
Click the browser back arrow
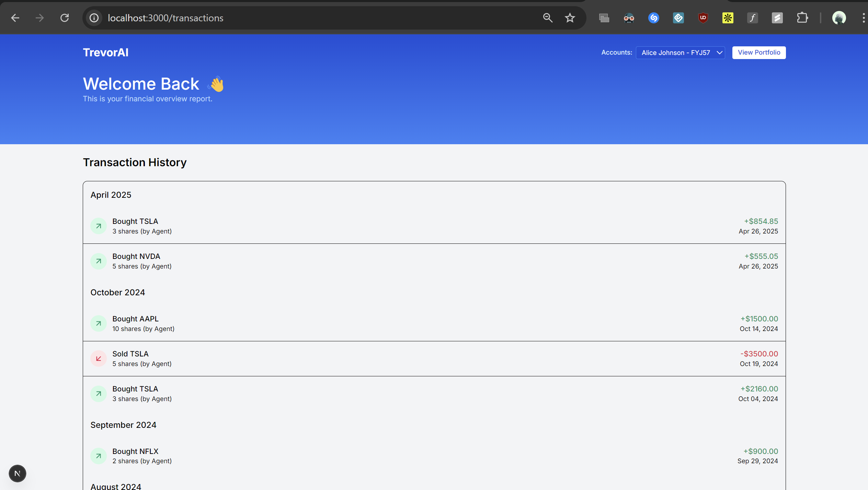point(15,18)
